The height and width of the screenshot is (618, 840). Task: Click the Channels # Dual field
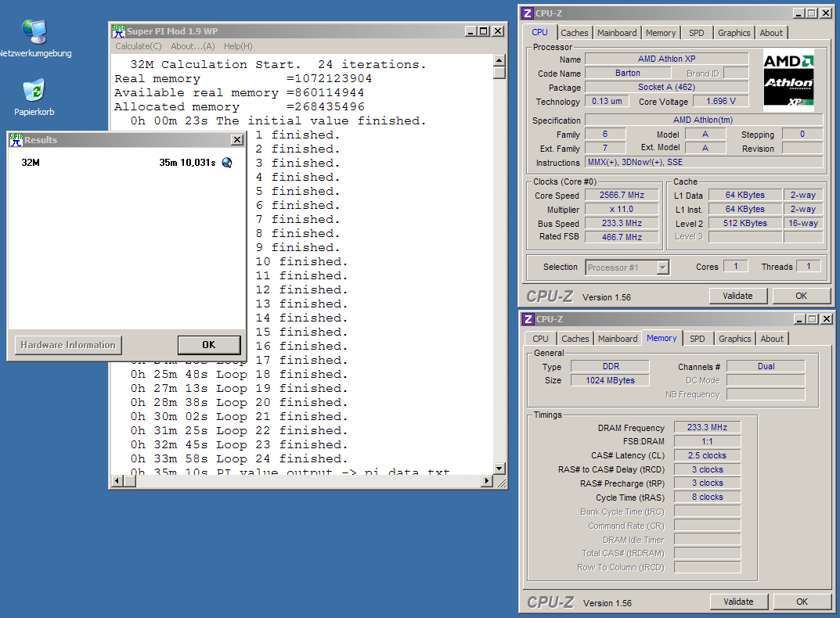coord(766,366)
